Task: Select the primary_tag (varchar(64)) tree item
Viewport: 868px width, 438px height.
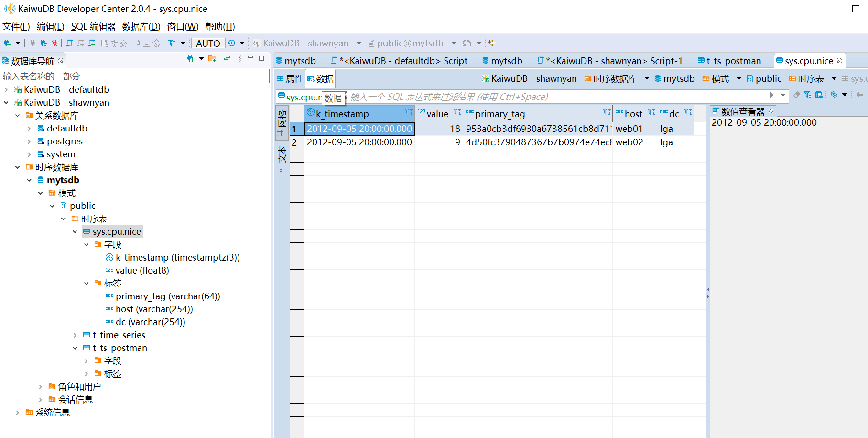Action: tap(163, 296)
